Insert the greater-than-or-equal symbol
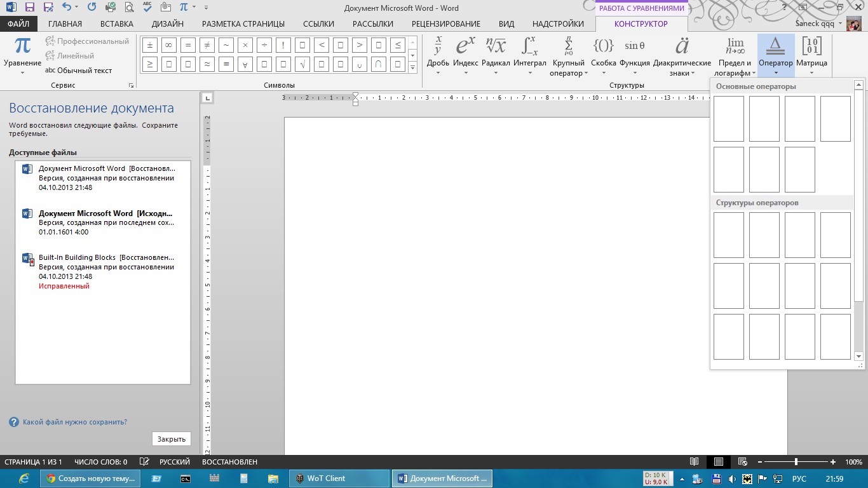 [149, 64]
